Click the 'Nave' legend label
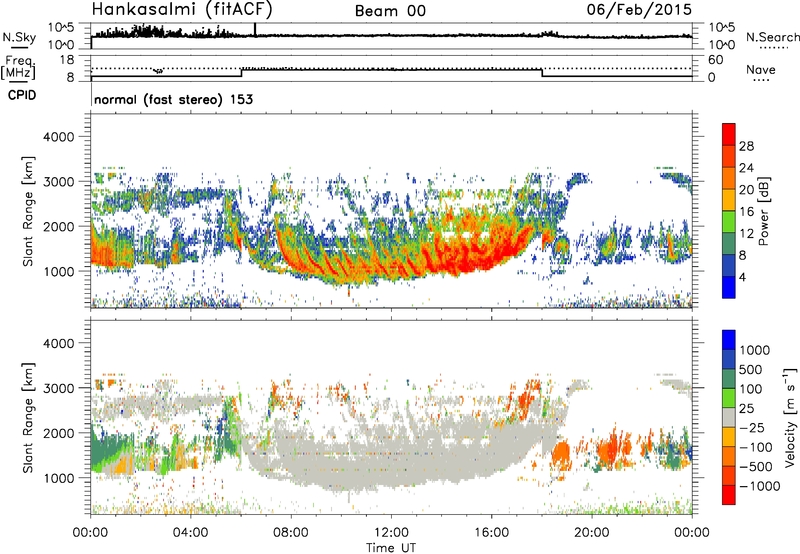 coord(761,69)
